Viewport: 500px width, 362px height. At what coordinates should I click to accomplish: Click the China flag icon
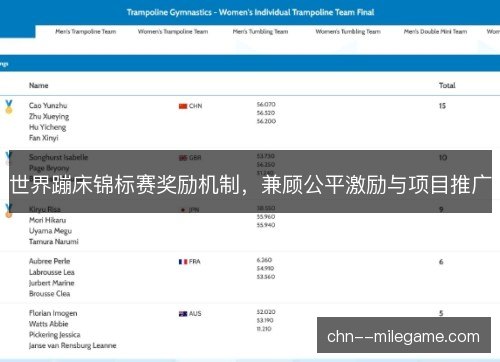(x=183, y=106)
